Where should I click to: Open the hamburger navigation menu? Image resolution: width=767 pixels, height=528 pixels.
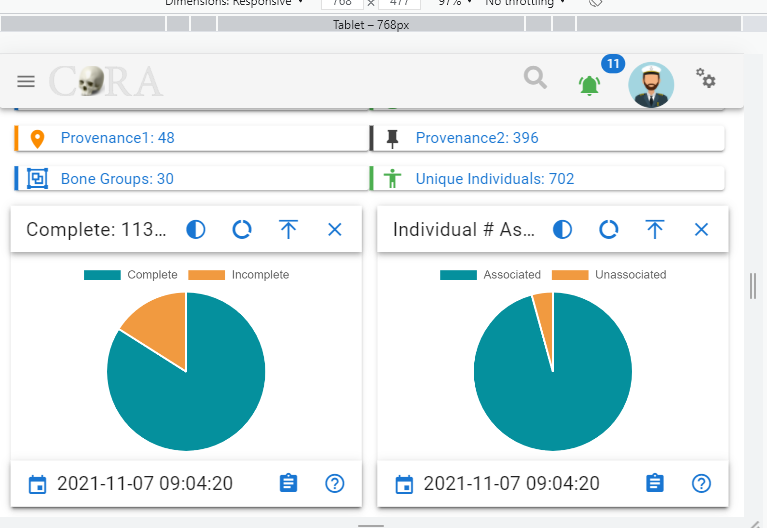(26, 81)
